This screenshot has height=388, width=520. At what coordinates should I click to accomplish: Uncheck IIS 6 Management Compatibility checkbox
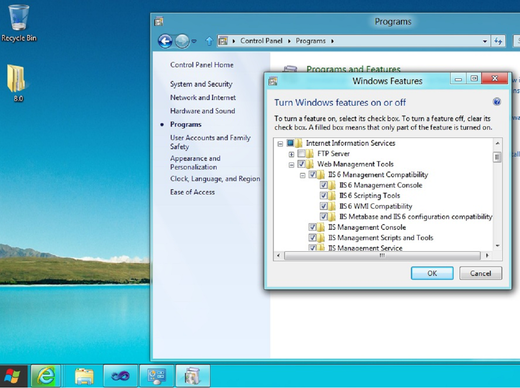(x=312, y=175)
